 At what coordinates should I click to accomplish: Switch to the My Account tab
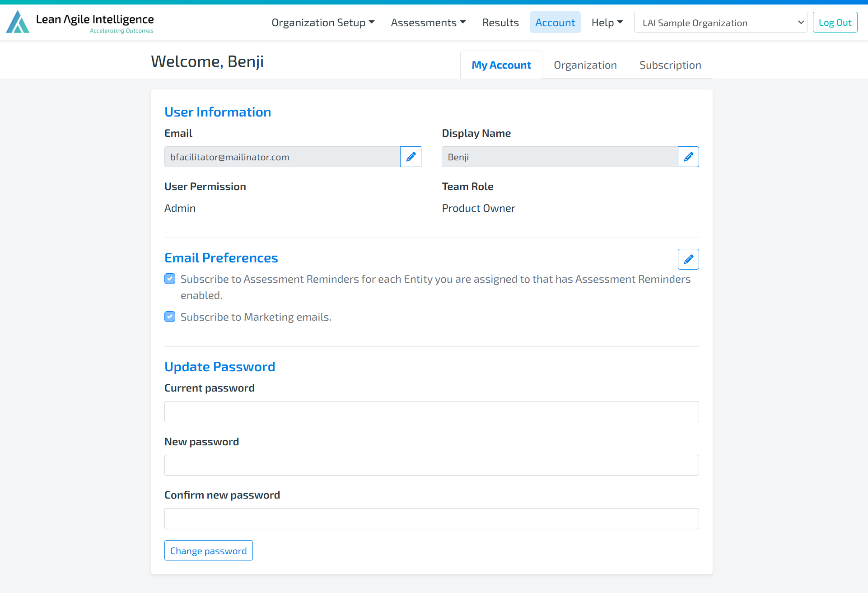pos(501,65)
